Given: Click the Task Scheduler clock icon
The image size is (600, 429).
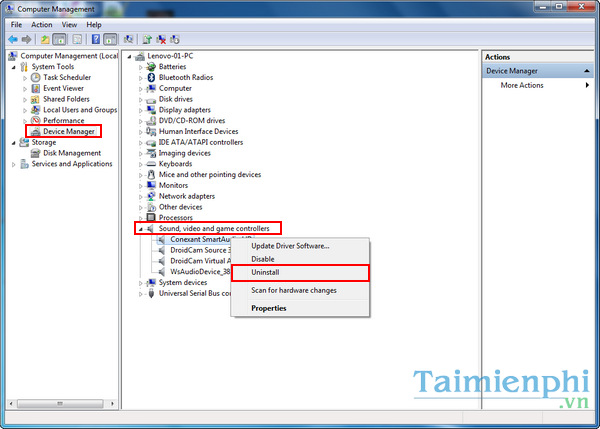Looking at the screenshot, I should pyautogui.click(x=36, y=78).
